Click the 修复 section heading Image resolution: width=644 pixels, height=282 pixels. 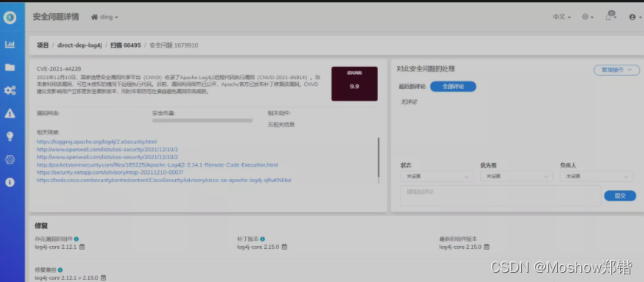[41, 226]
